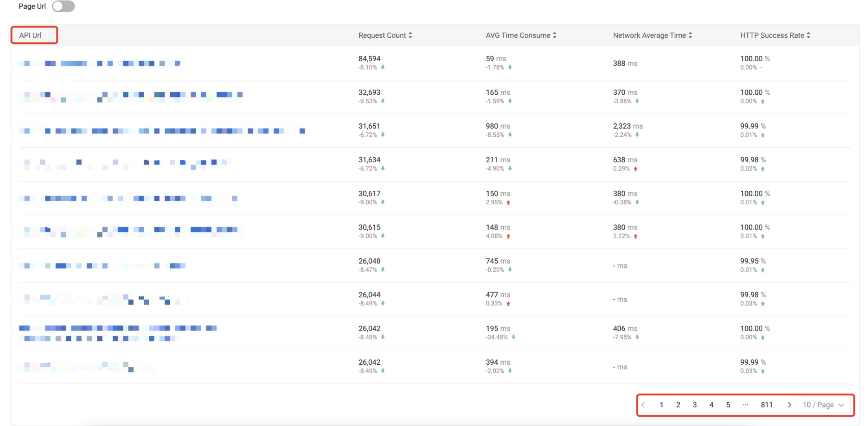868x426 pixels.
Task: Select current page 1
Action: point(662,405)
